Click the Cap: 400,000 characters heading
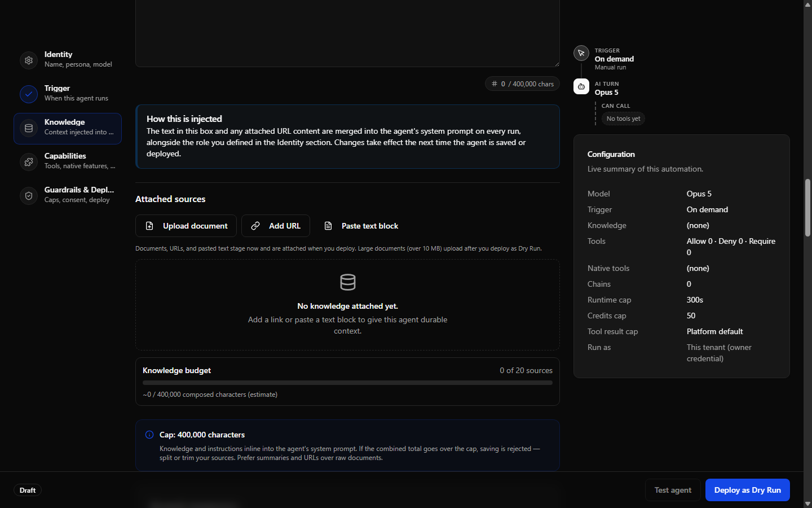The width and height of the screenshot is (812, 508). tap(202, 435)
